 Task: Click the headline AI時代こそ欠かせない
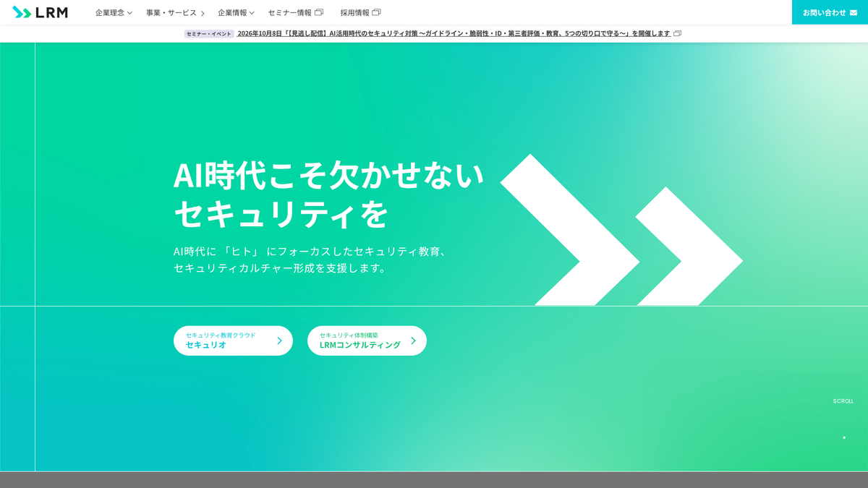pos(328,175)
